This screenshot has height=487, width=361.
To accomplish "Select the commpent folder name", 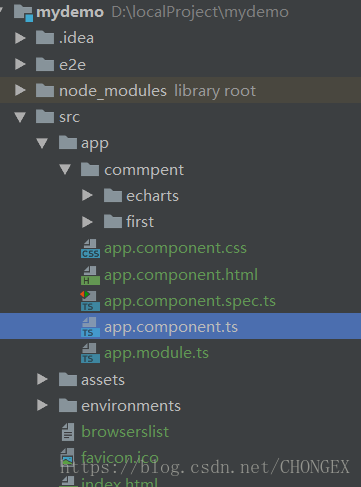I will click(x=144, y=170).
